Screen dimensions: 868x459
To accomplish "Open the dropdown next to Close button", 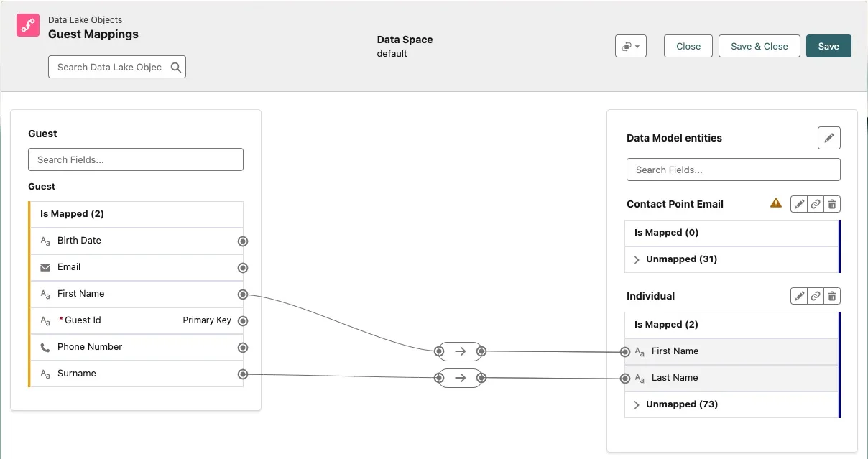I will pos(631,46).
